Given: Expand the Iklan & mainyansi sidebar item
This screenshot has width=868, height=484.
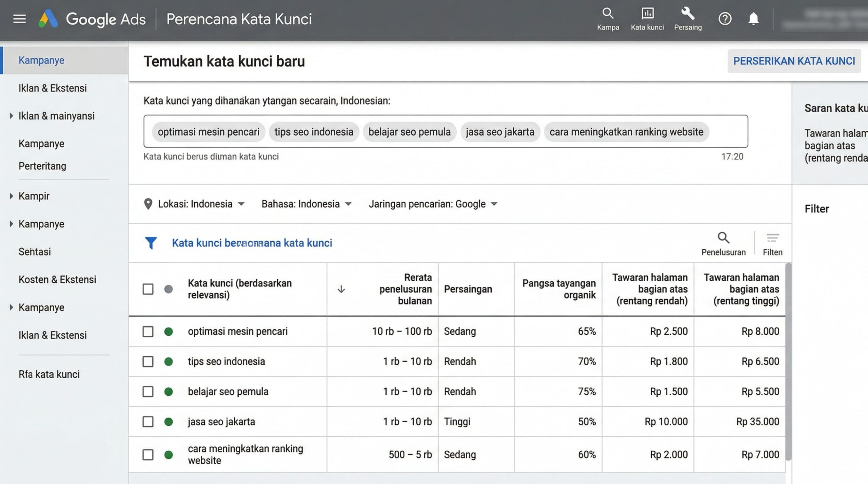Looking at the screenshot, I should (11, 116).
